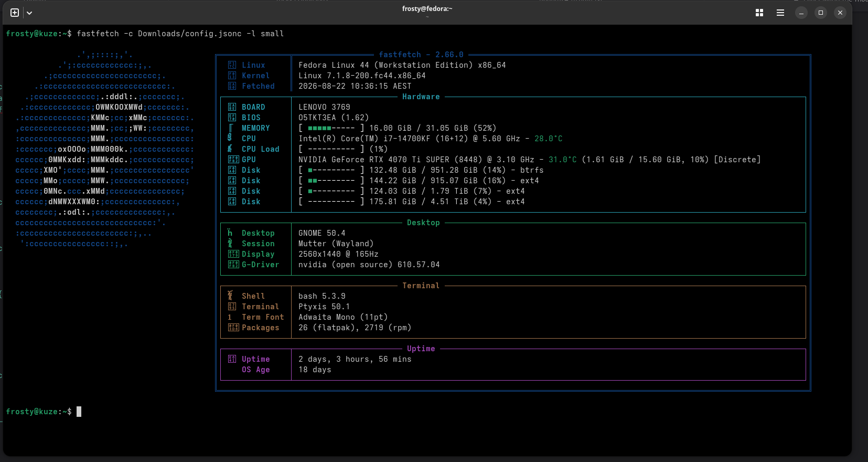
Task: Click the Disk icon on the 4.51 TiB row
Action: point(232,202)
